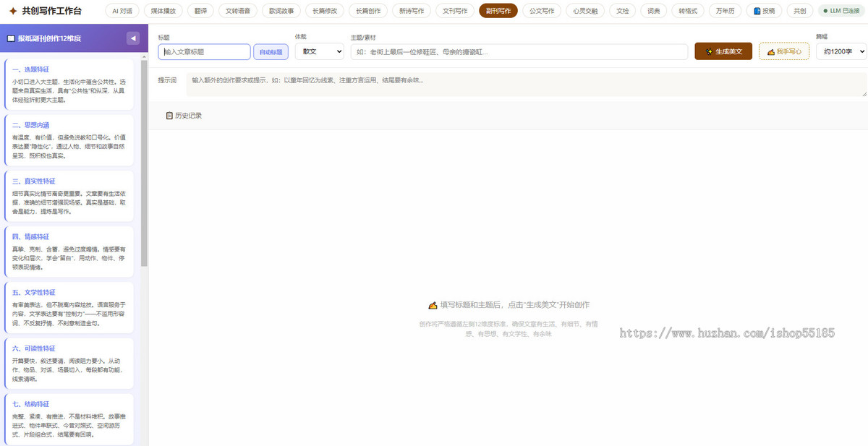
Task: Click the 七、结构特征 card heading
Action: (x=30, y=403)
